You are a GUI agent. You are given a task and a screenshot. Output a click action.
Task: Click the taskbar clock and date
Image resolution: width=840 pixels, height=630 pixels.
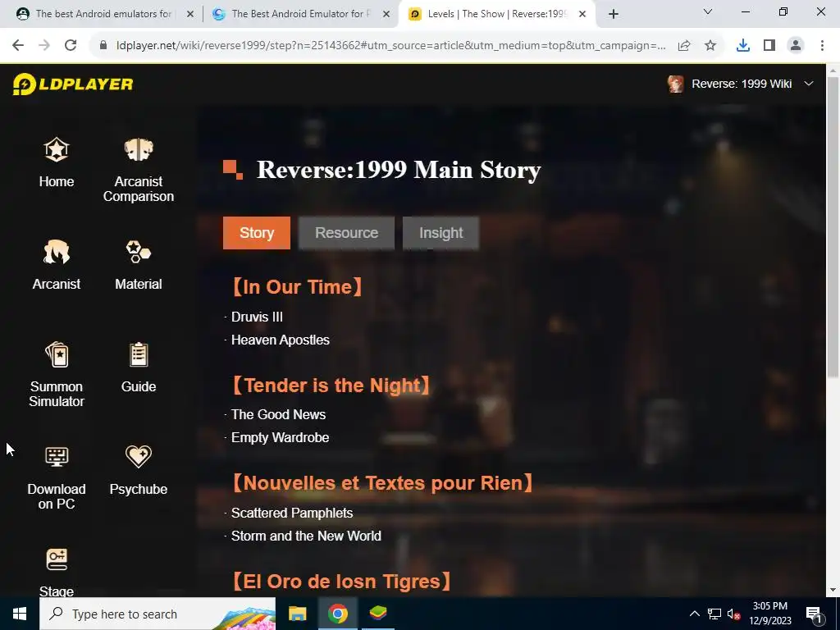pos(769,614)
